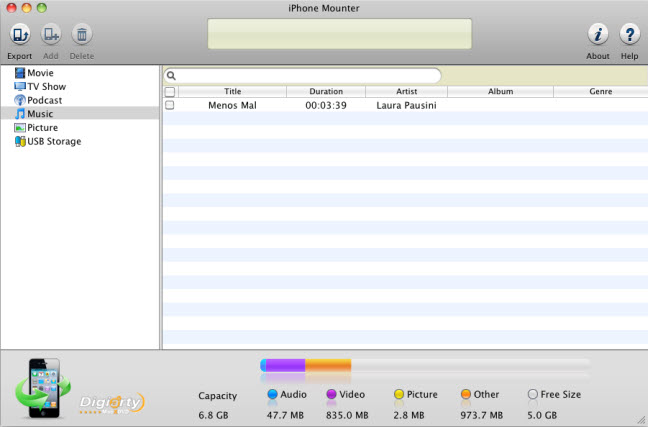Click the '00:03:39' duration cell
The height and width of the screenshot is (427, 648).
(326, 105)
